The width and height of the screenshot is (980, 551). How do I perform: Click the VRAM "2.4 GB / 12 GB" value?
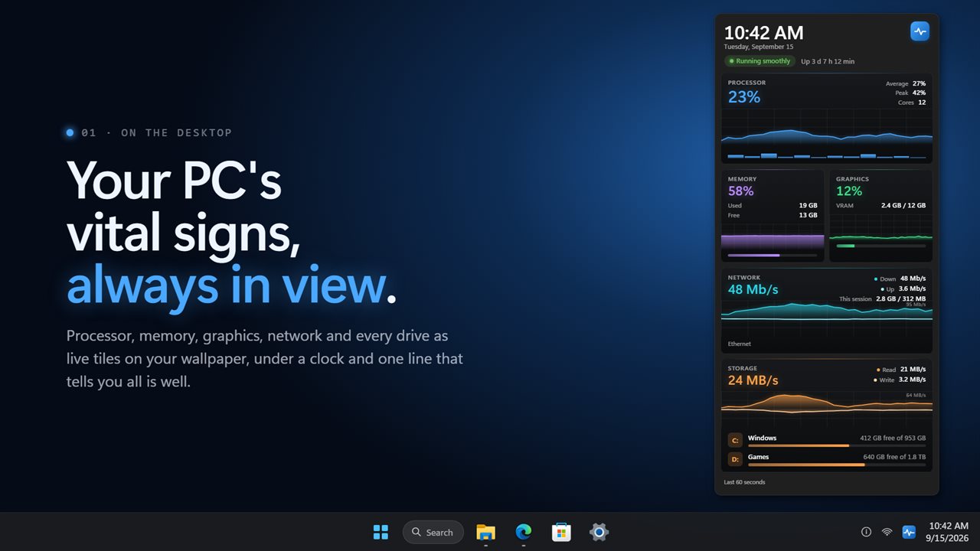(x=903, y=206)
